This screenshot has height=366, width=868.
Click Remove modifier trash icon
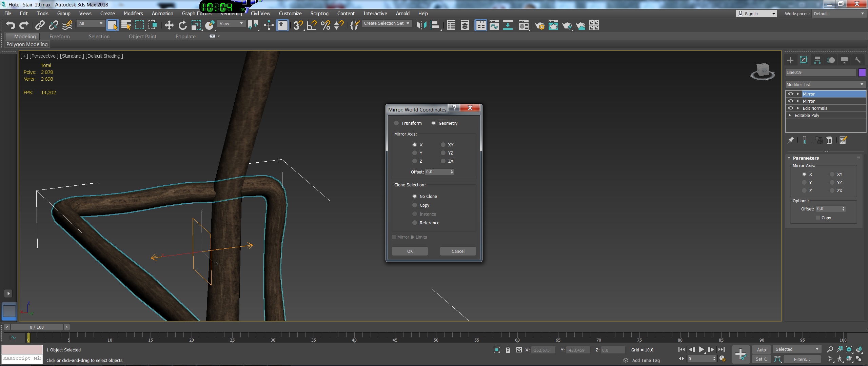point(829,140)
